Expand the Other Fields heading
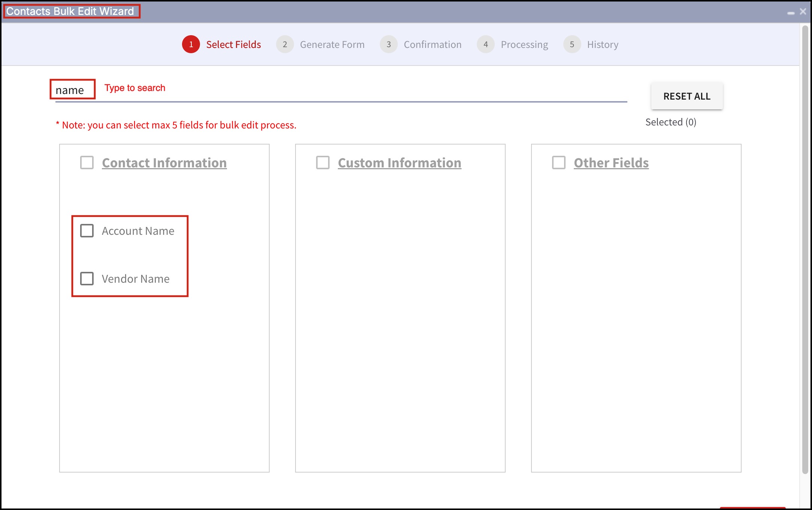 611,163
